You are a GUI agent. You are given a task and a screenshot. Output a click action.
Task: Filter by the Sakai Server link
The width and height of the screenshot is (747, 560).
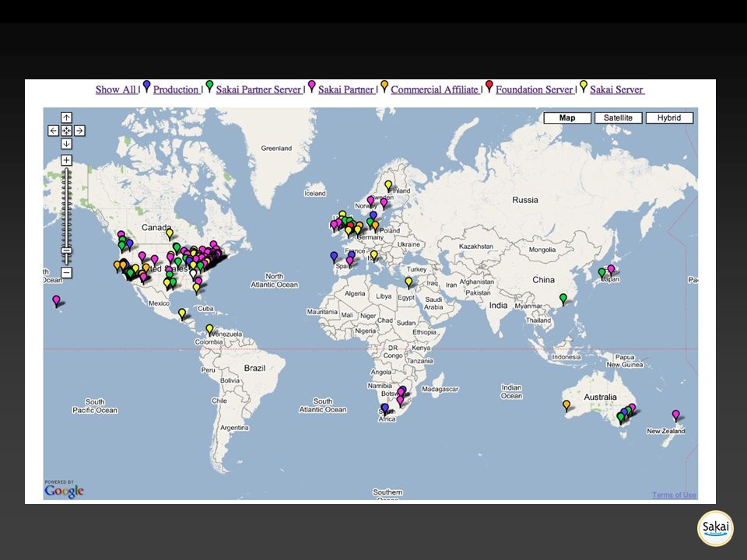[x=617, y=89]
